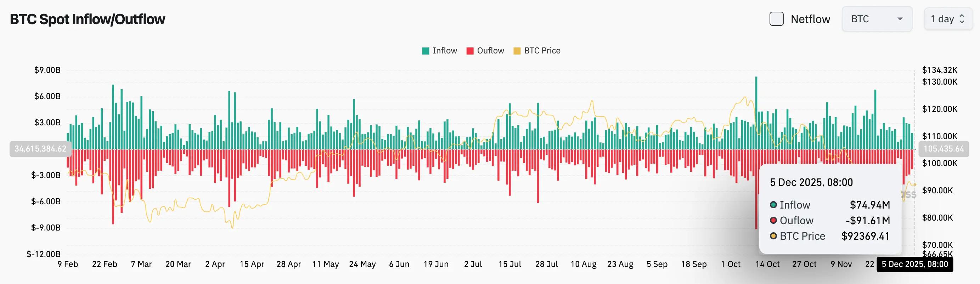This screenshot has height=284, width=980.
Task: Click the yellow BTC Price dot in tooltip
Action: [773, 236]
